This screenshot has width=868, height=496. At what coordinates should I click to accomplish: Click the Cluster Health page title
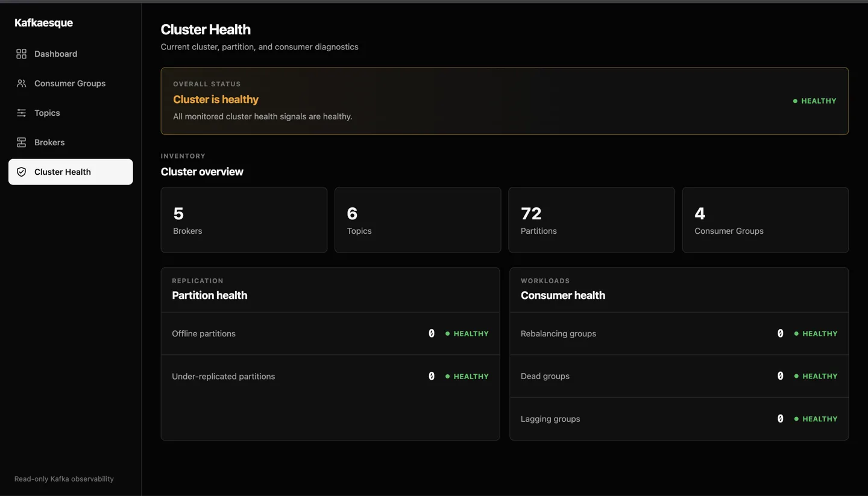pyautogui.click(x=206, y=30)
